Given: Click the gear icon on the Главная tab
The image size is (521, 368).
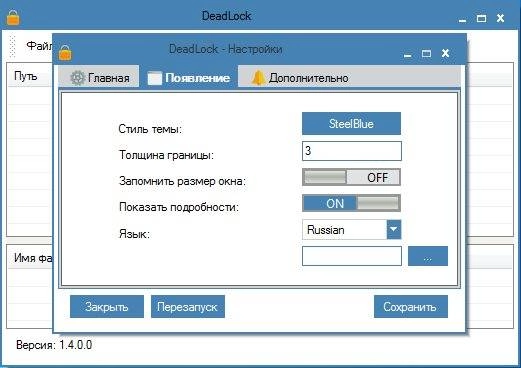Looking at the screenshot, I should [x=78, y=78].
